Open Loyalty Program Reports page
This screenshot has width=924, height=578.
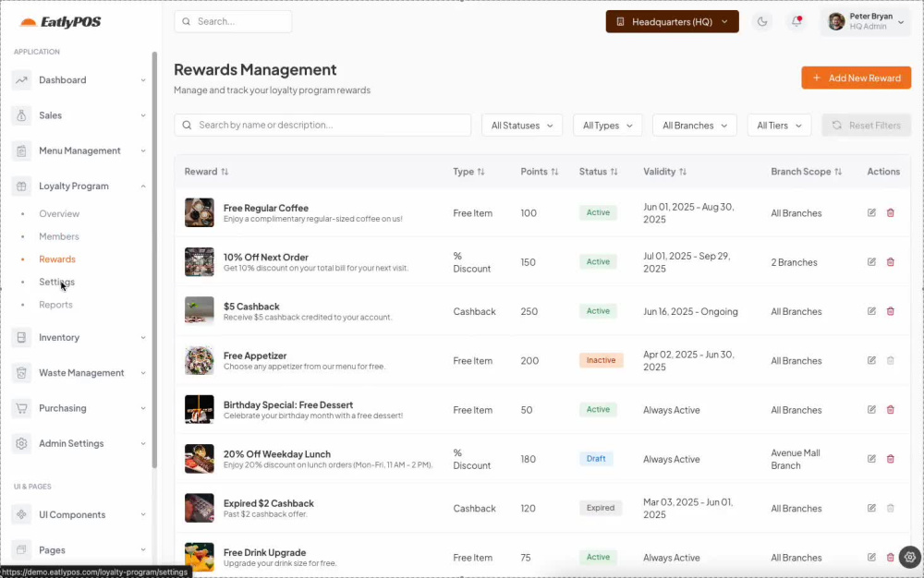[55, 305]
